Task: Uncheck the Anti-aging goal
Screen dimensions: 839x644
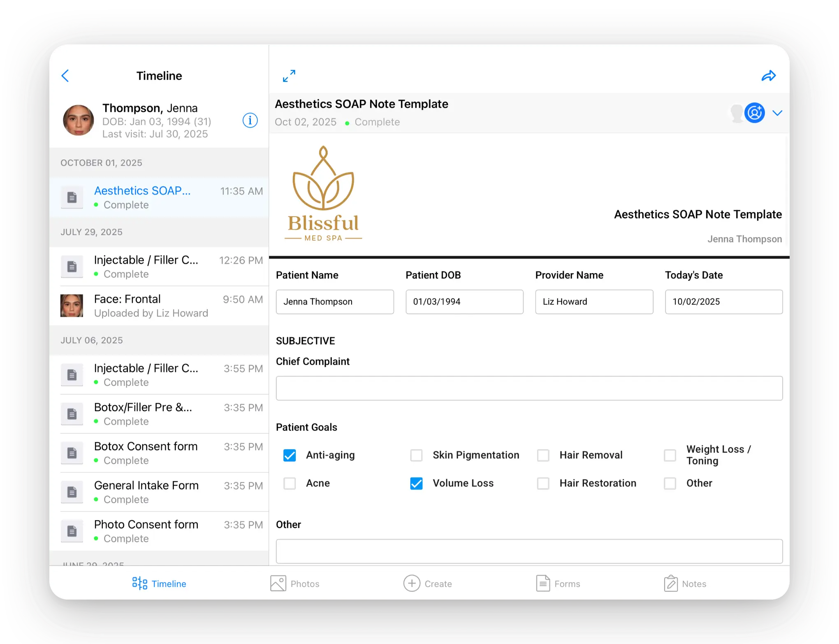Action: coord(290,455)
